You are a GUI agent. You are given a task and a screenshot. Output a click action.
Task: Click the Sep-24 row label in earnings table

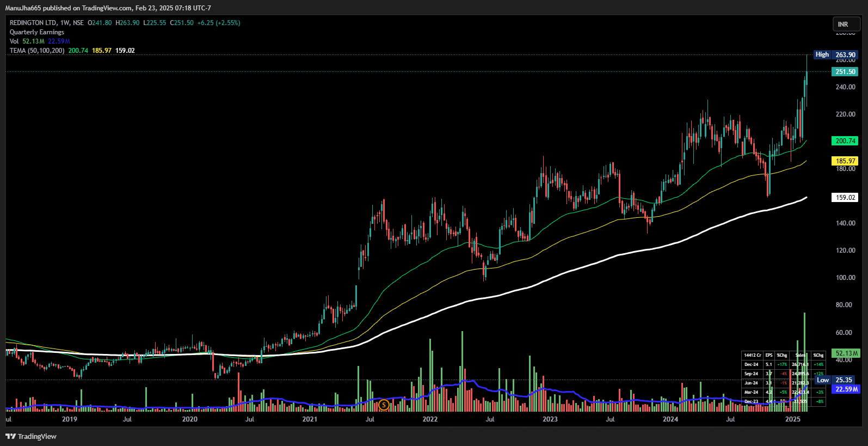tap(752, 374)
